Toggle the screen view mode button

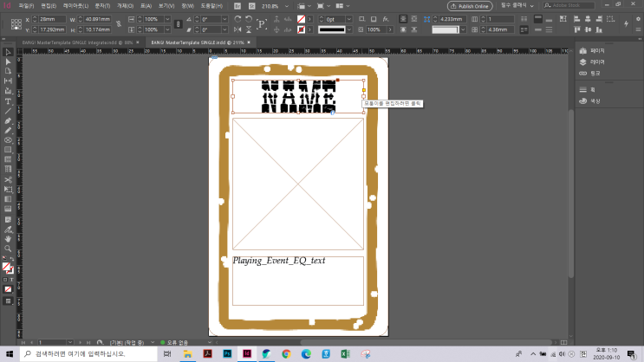8,301
